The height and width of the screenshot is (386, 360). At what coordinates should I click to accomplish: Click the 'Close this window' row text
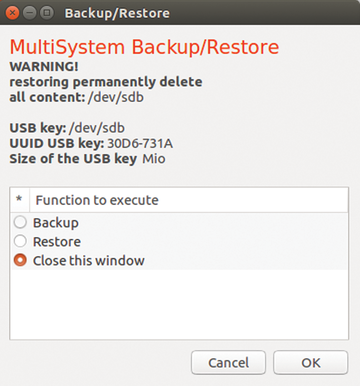[x=89, y=261]
